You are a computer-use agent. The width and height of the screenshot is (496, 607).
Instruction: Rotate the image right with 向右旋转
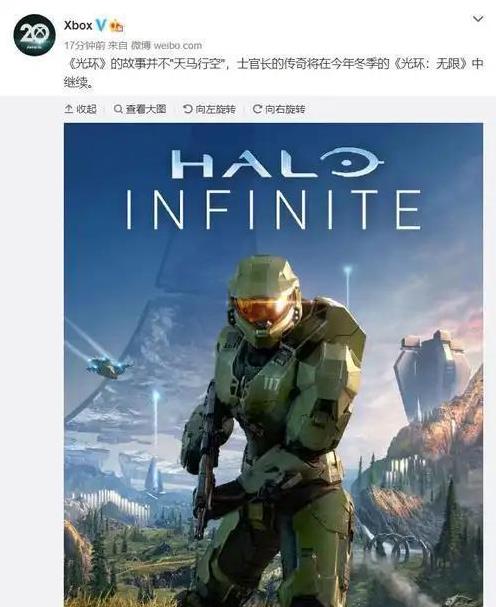[279, 109]
